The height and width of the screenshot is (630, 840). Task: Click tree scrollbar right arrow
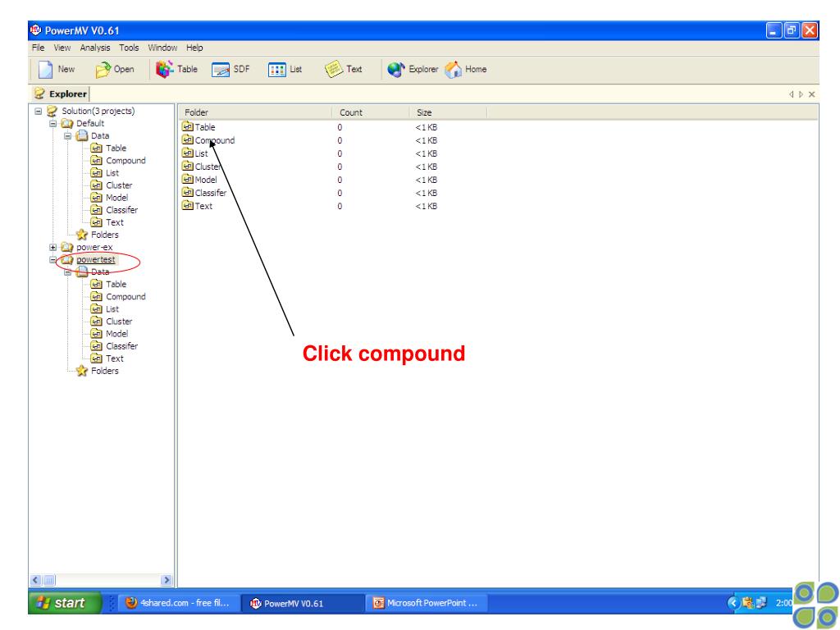pyautogui.click(x=166, y=580)
